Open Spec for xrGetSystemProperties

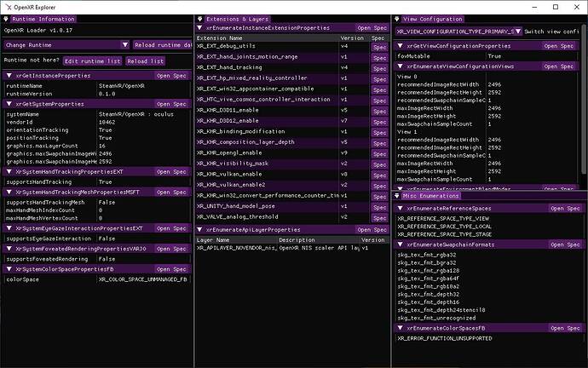(172, 104)
